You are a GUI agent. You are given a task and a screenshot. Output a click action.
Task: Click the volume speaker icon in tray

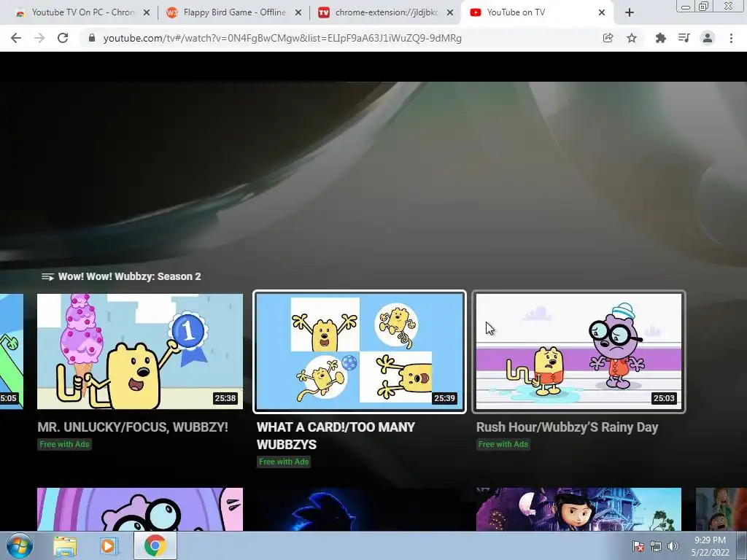pos(673,546)
